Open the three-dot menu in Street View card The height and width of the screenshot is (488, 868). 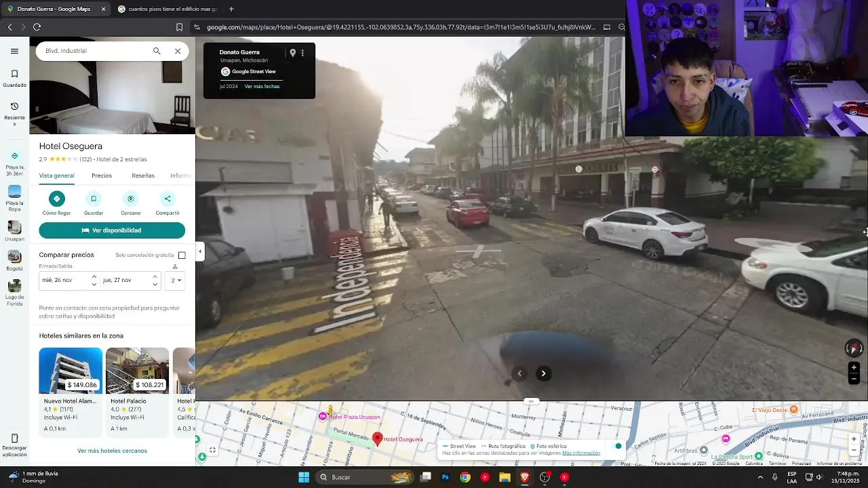[x=302, y=53]
